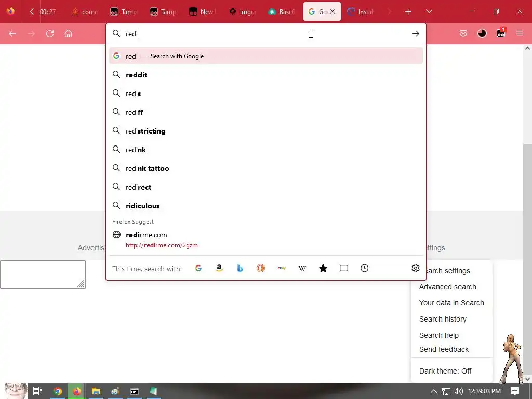Choose the 'redistricting' suggestion
Image resolution: width=532 pixels, height=399 pixels.
tap(266, 130)
